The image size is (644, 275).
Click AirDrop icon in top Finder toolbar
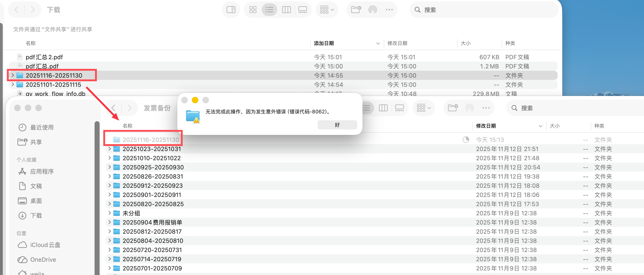372,10
